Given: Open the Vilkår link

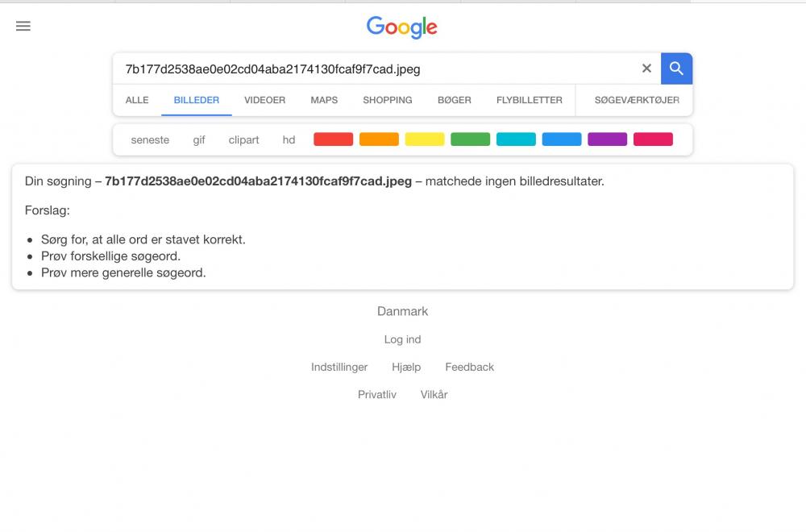Looking at the screenshot, I should pos(434,395).
